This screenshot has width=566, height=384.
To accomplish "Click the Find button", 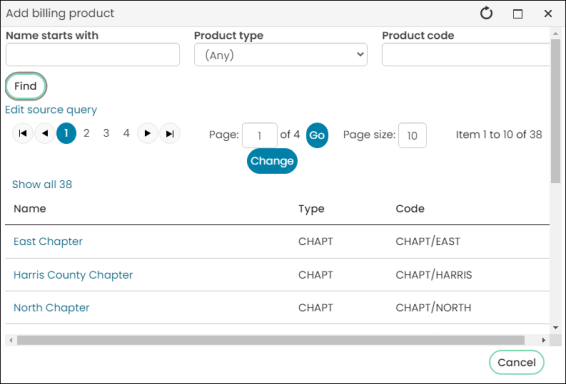I will tap(26, 86).
